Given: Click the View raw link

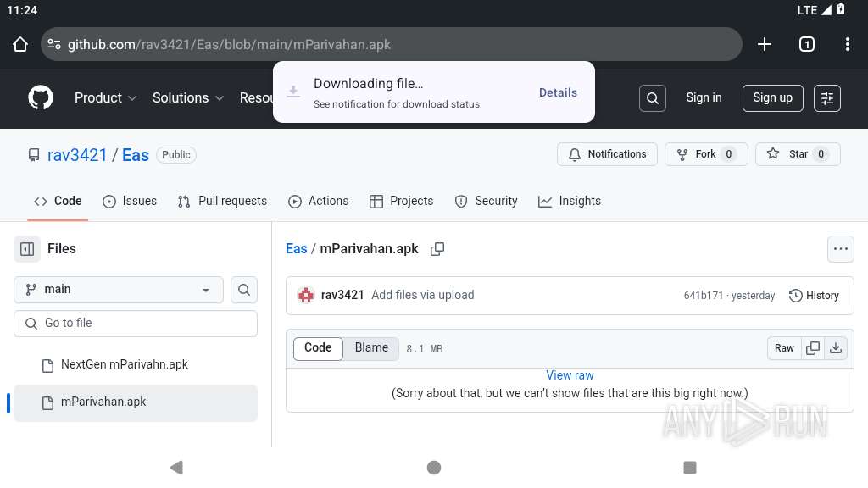Looking at the screenshot, I should pyautogui.click(x=570, y=375).
